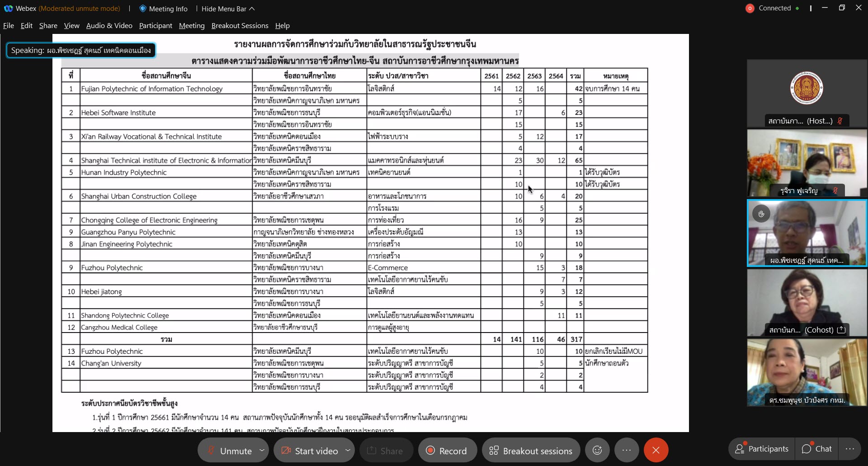The width and height of the screenshot is (868, 466).
Task: Click raised hand icon on speaker's video
Action: pyautogui.click(x=761, y=214)
